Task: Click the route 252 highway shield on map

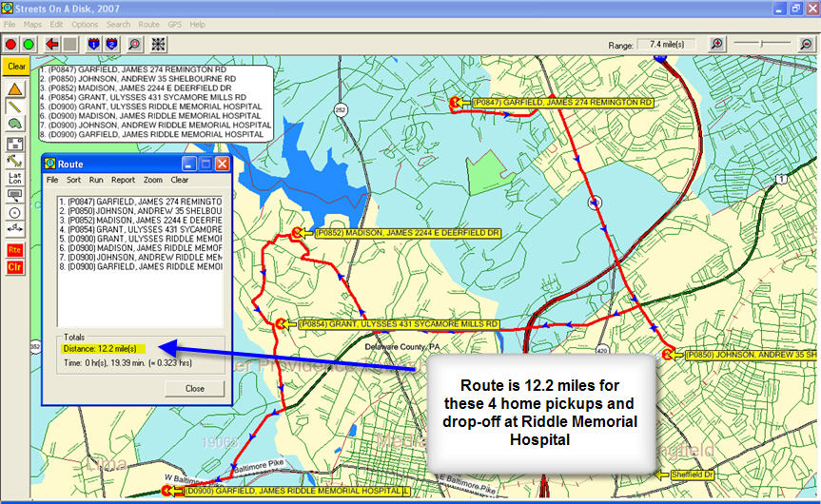Action: coord(341,110)
